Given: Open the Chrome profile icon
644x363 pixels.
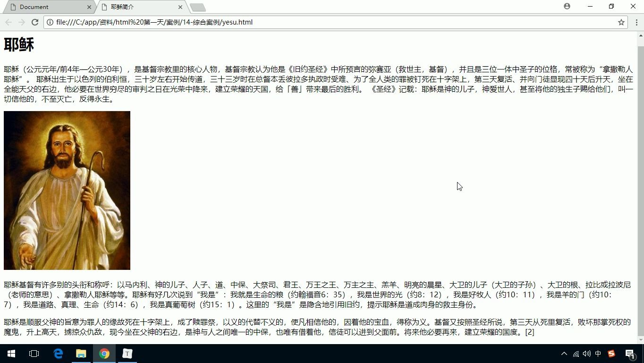Looking at the screenshot, I should pyautogui.click(x=566, y=7).
